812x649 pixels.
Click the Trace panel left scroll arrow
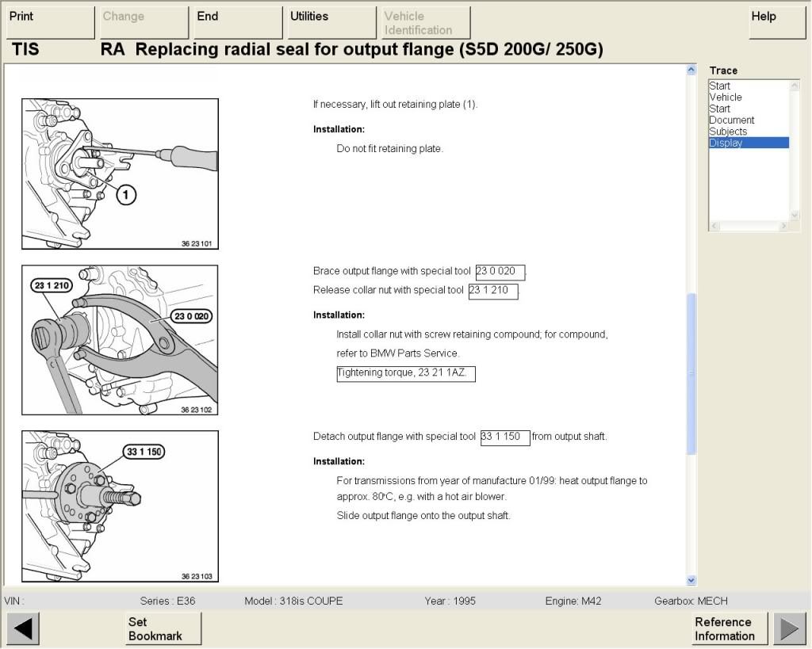click(713, 226)
